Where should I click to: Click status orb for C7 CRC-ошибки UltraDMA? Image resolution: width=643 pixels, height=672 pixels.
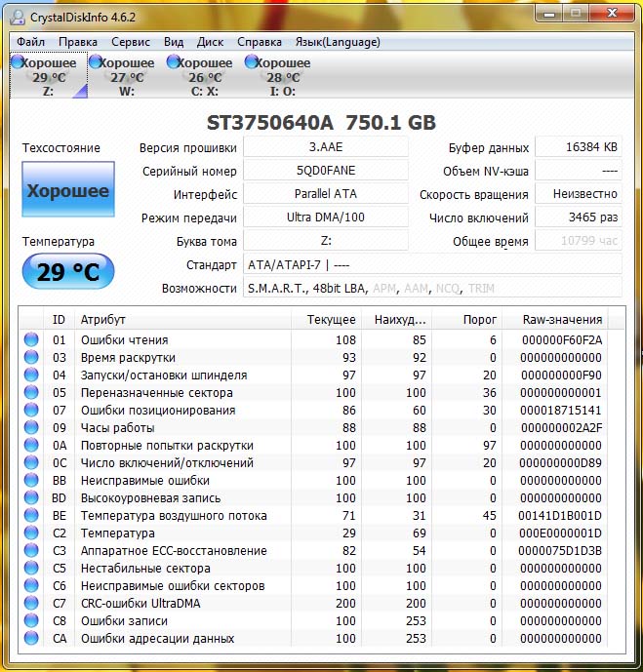pos(31,603)
